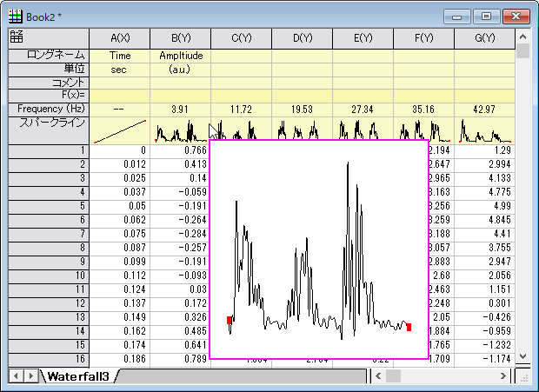Screen dimensions: 539x392
Task: Select the コメント row label
Action: pos(49,83)
